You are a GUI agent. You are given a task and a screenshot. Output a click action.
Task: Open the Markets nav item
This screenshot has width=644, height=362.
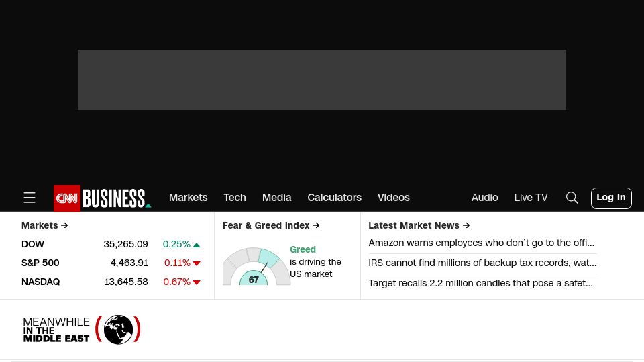pyautogui.click(x=188, y=197)
